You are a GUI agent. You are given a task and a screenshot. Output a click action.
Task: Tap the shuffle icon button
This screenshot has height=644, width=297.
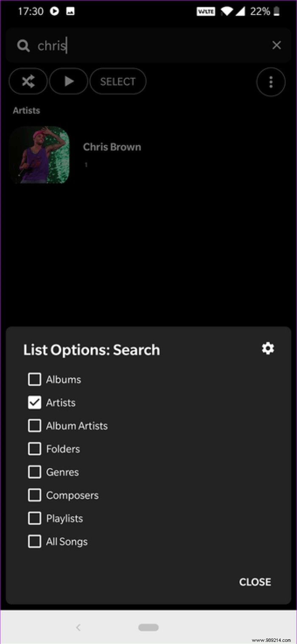28,82
